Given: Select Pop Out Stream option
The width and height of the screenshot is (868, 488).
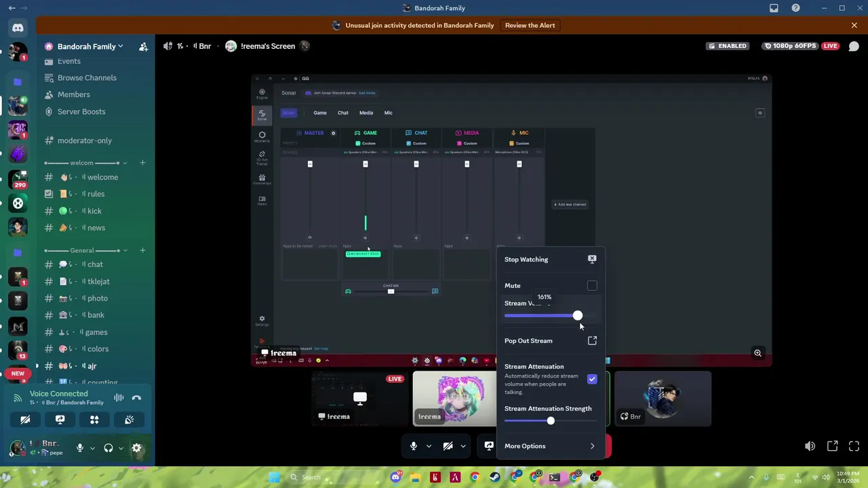Looking at the screenshot, I should click(551, 341).
